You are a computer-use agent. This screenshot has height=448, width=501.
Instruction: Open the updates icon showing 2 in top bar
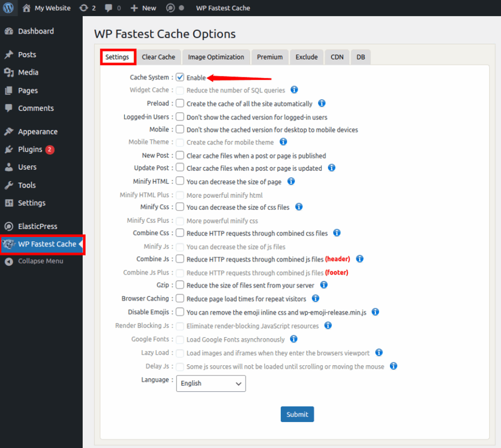coord(87,8)
